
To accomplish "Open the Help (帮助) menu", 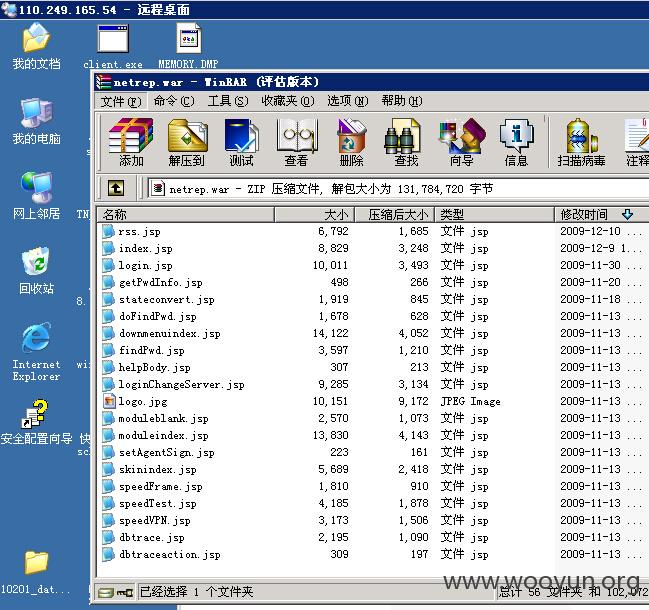I will 402,101.
